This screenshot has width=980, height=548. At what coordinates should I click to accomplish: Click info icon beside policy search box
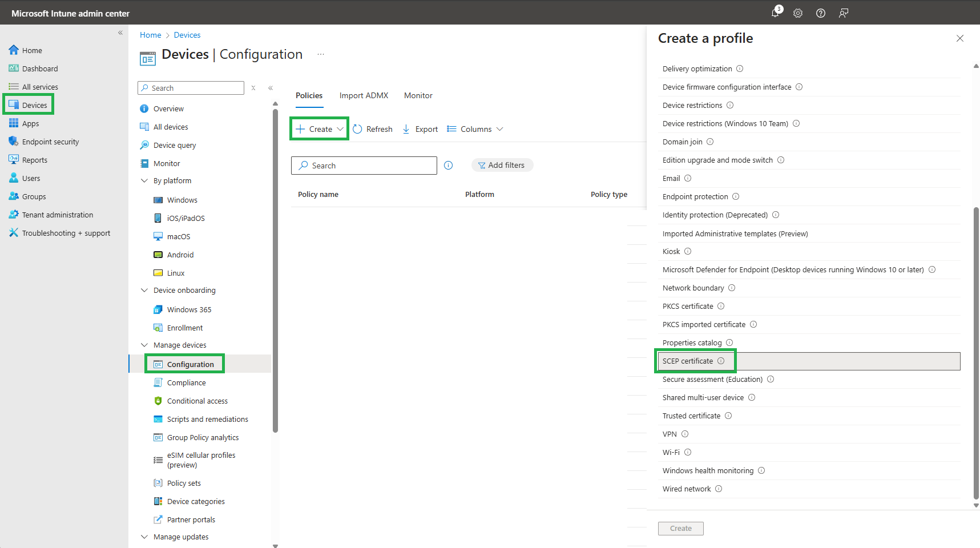pos(449,166)
